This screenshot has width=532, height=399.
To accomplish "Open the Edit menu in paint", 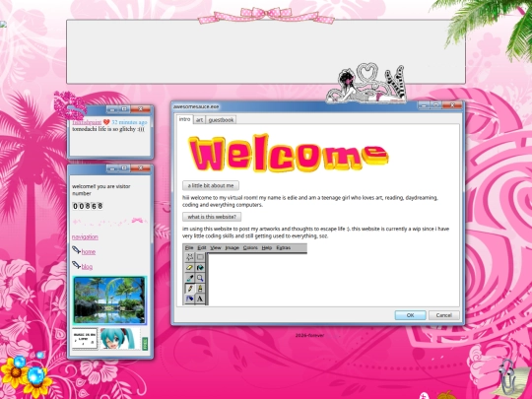I will tap(202, 247).
